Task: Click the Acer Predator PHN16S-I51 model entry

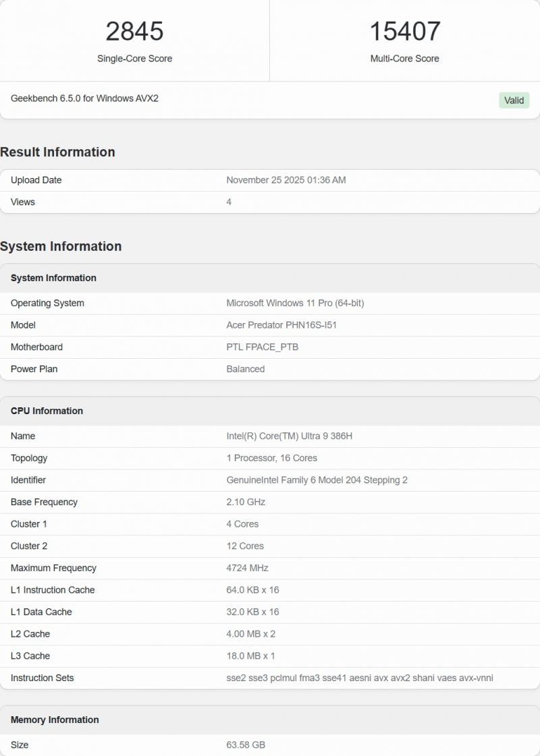Action: [286, 325]
